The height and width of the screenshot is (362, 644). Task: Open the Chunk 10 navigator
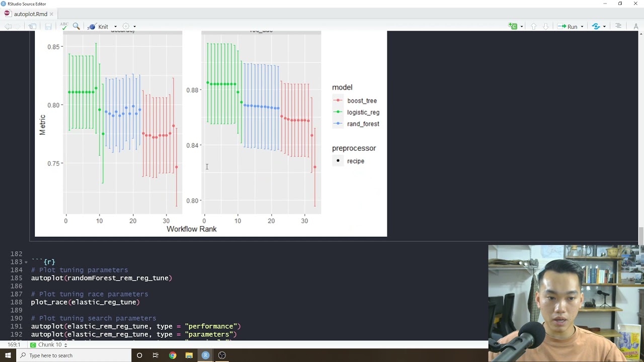pyautogui.click(x=50, y=345)
